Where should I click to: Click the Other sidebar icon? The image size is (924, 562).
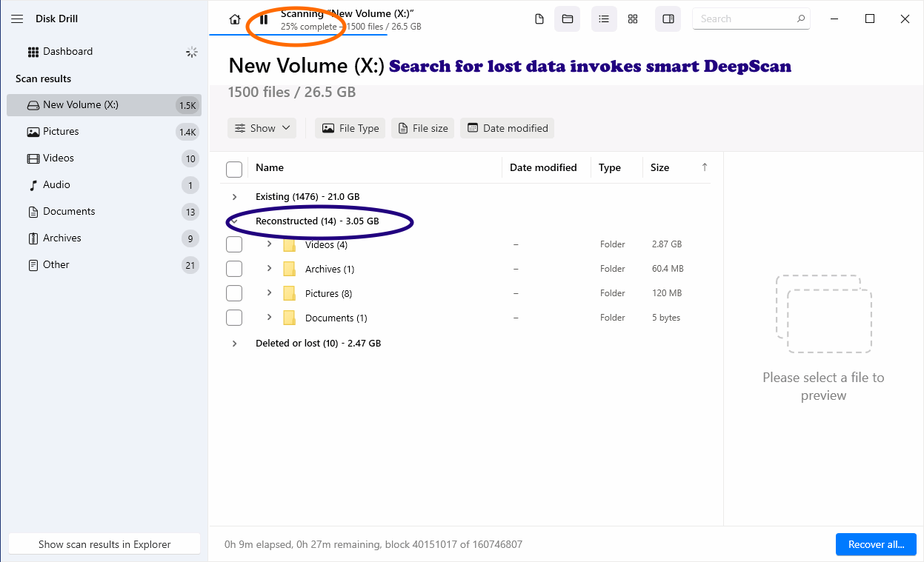(x=33, y=265)
